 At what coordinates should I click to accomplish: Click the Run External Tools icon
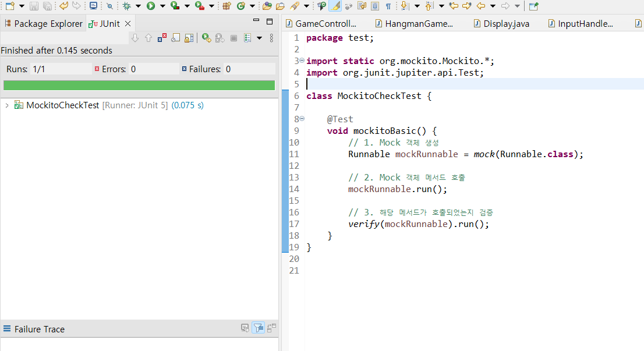[x=200, y=6]
